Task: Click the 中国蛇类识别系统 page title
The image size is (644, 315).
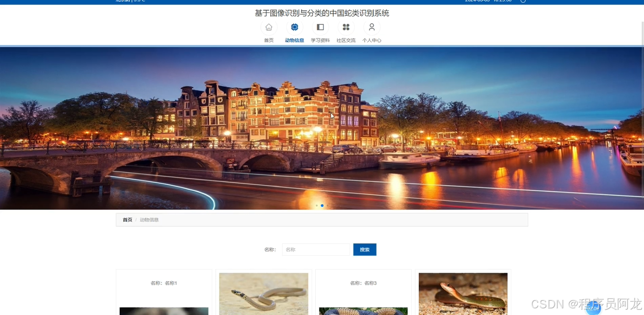Action: click(322, 13)
